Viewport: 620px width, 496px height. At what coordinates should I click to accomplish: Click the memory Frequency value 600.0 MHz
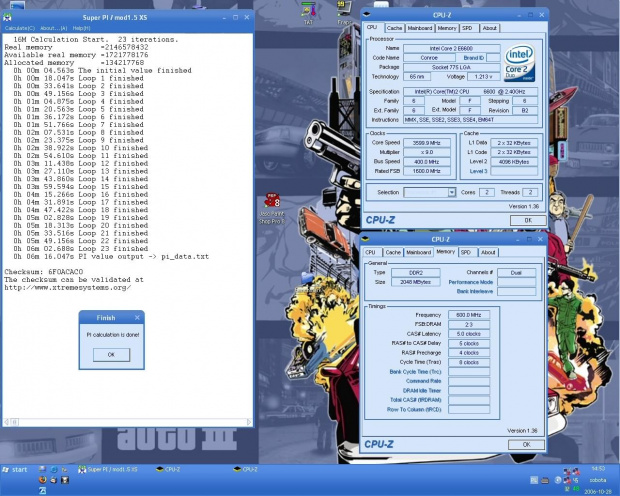tap(469, 315)
